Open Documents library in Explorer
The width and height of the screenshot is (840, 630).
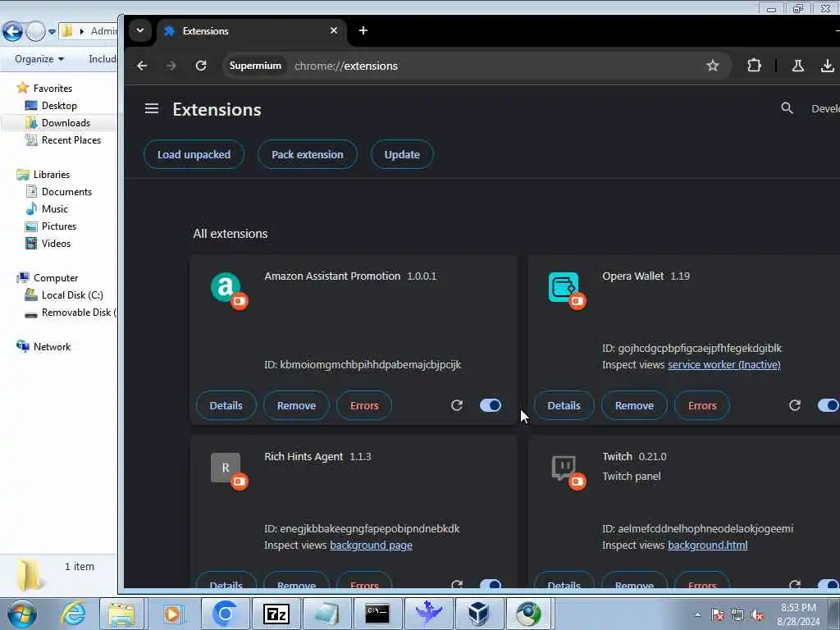[59, 192]
